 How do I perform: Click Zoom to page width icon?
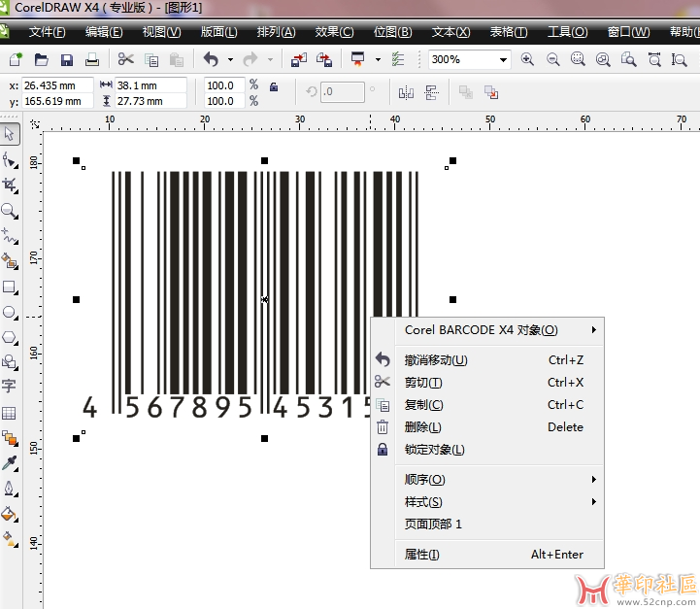tap(654, 59)
